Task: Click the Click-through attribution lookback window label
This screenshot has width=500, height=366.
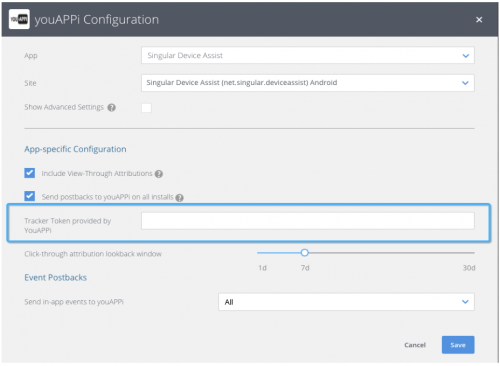Action: coord(93,254)
